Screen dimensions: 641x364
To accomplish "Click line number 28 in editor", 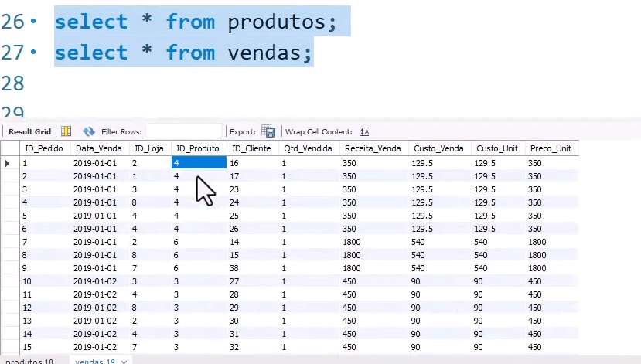I will click(12, 83).
